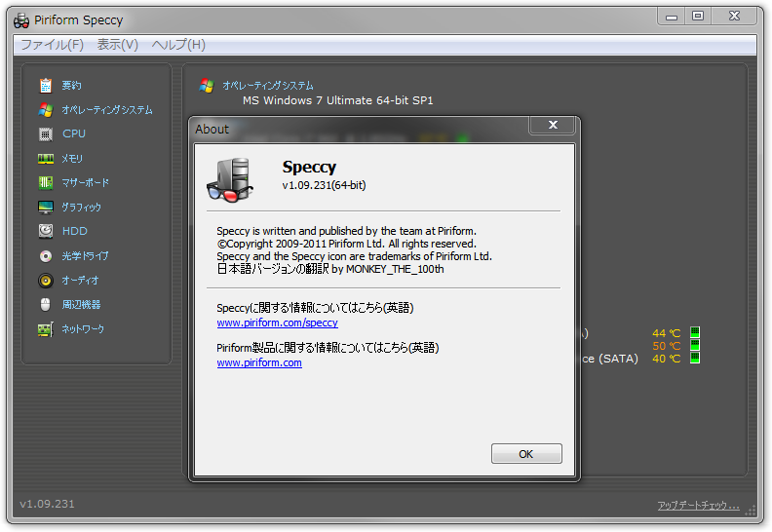The image size is (772, 532).
Task: Click the MONKEY_THE_100th translator credit line
Action: [x=330, y=269]
